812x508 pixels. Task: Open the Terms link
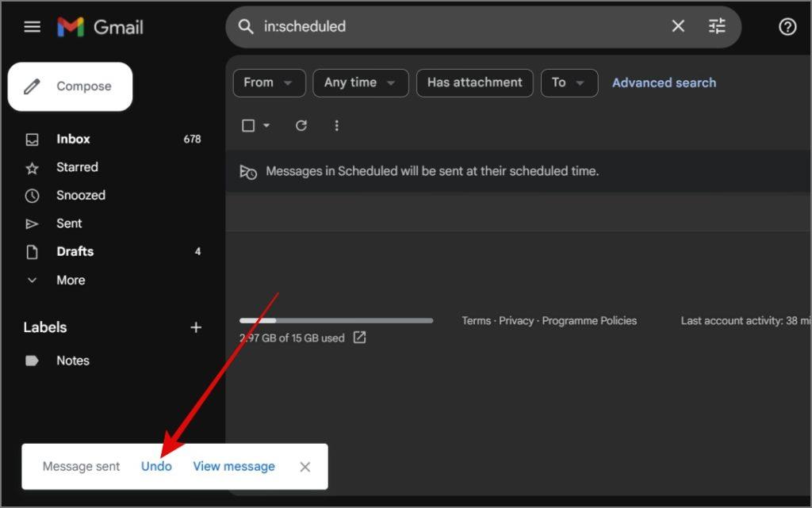coord(476,321)
